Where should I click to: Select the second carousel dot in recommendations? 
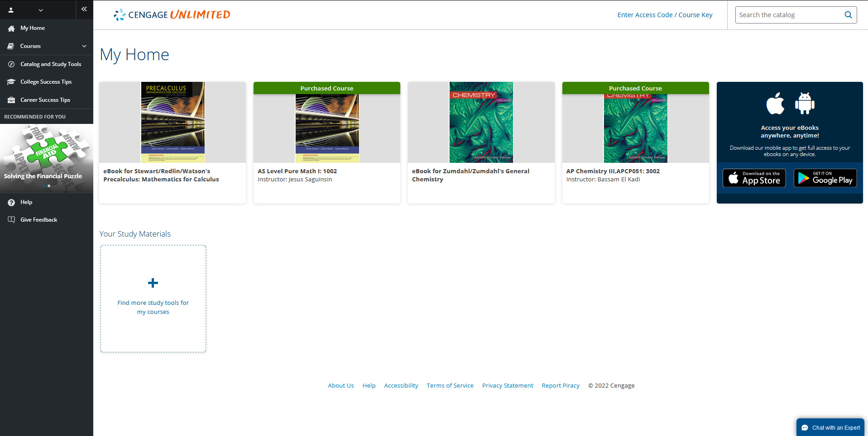(x=49, y=186)
